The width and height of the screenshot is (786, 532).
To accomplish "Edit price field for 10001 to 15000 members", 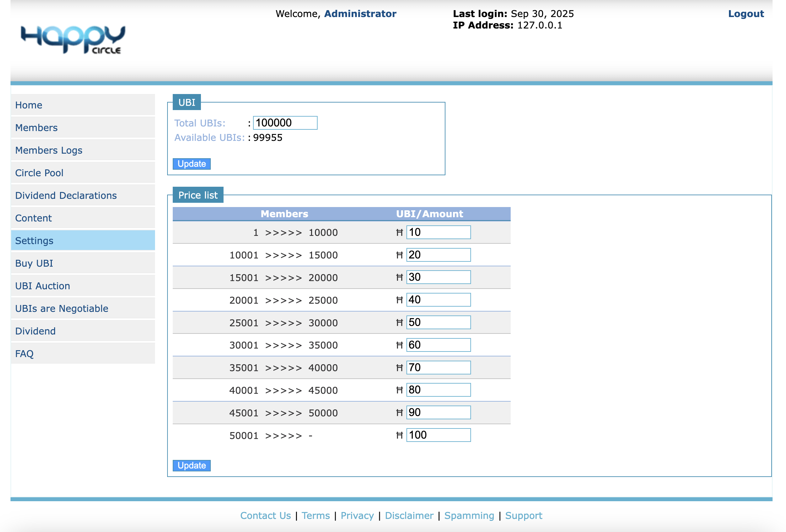I will tap(438, 255).
